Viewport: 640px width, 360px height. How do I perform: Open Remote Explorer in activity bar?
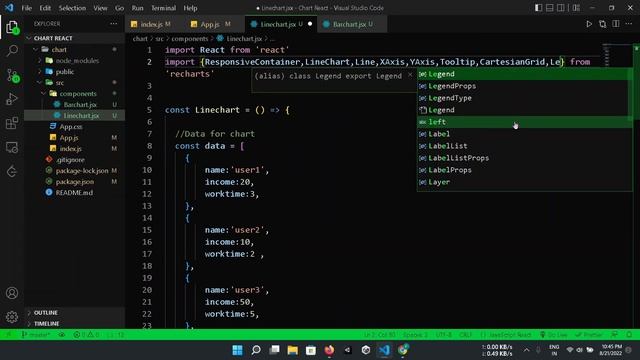pos(12,147)
